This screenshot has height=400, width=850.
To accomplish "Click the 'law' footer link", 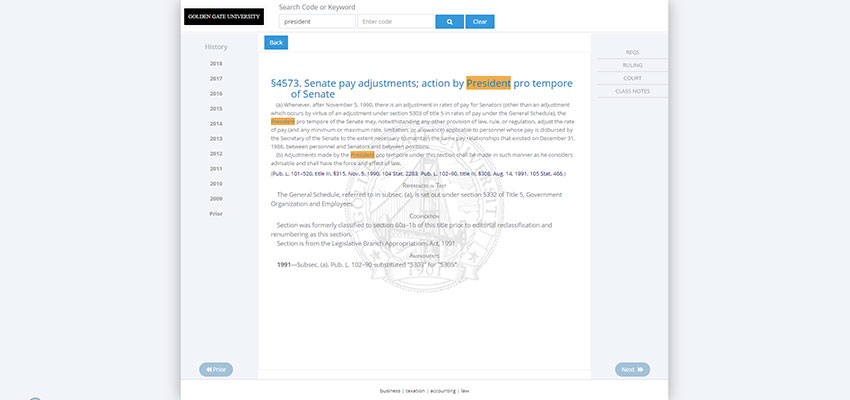I will (465, 391).
